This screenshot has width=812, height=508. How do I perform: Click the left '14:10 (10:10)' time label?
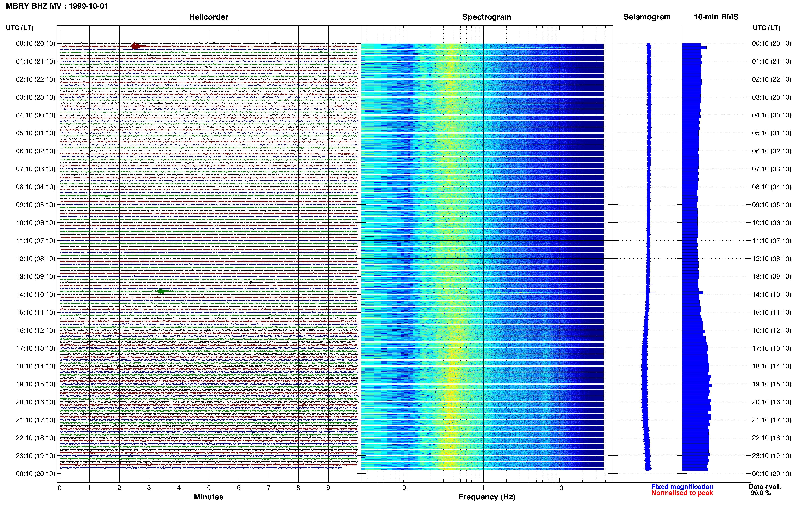pos(36,294)
